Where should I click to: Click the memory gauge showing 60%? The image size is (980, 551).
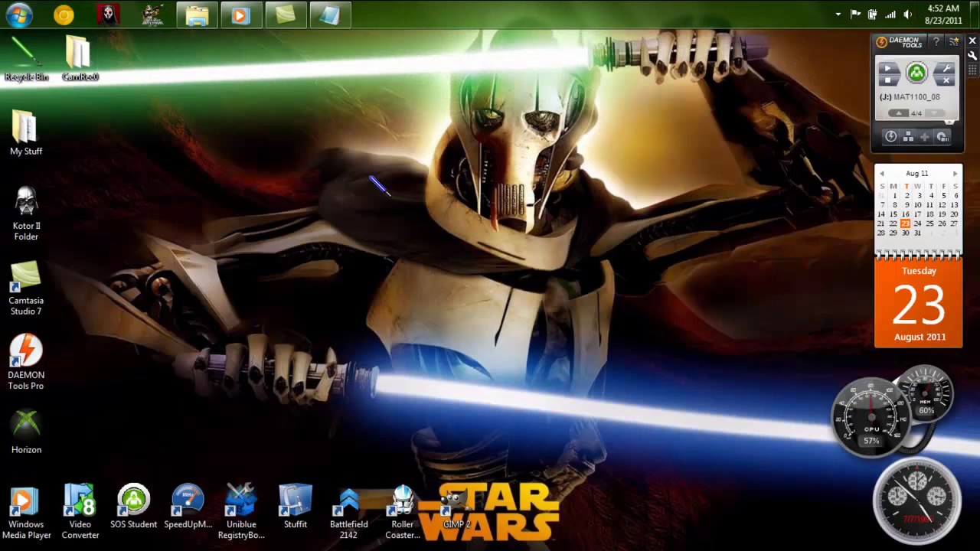(926, 394)
